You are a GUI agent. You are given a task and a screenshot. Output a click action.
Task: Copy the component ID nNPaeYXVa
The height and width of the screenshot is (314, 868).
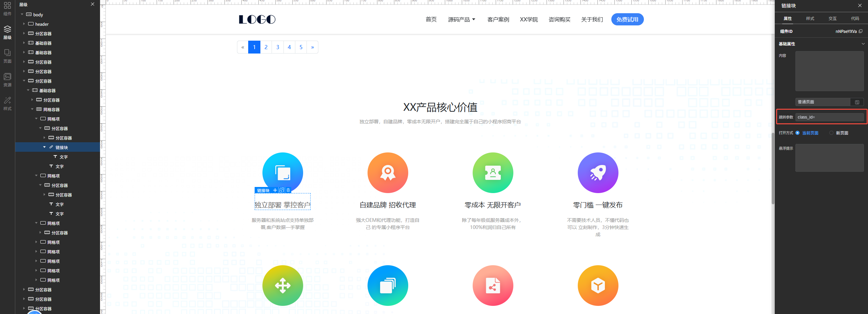(861, 31)
